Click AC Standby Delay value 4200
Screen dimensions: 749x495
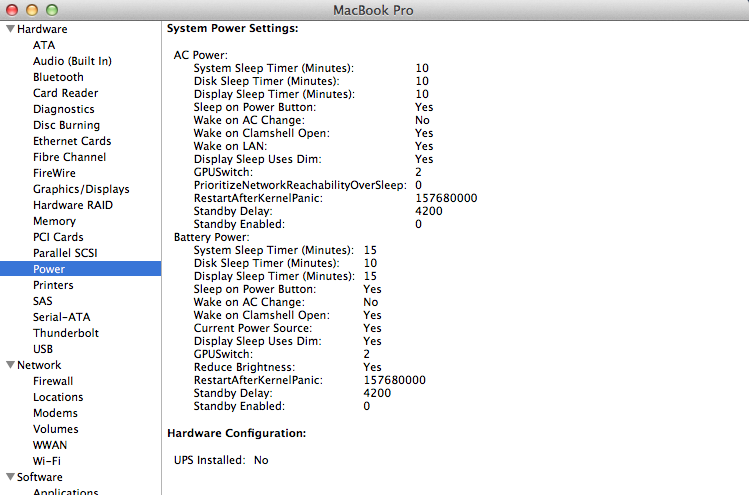pyautogui.click(x=428, y=211)
